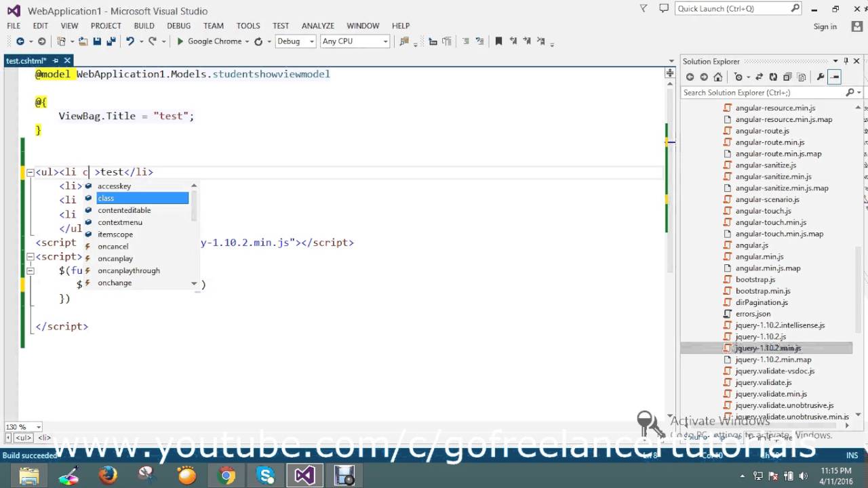This screenshot has width=868, height=488.
Task: Click Solution Explorer Back arrow icon
Action: pyautogui.click(x=690, y=77)
